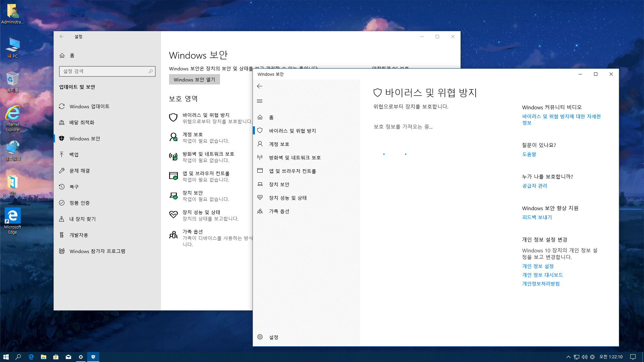Open Microsoft Store from the taskbar

point(56,357)
